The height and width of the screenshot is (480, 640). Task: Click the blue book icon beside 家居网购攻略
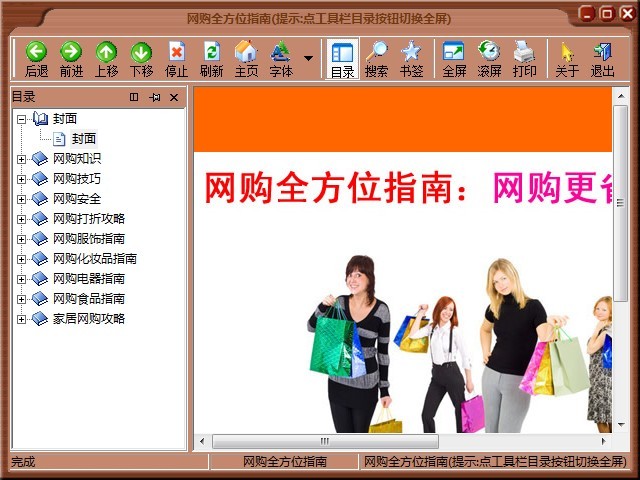coord(40,319)
